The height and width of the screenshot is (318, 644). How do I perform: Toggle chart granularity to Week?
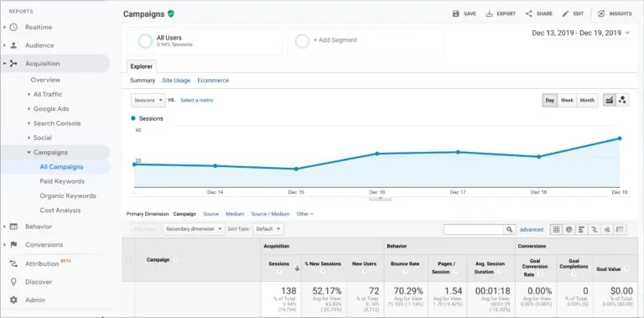click(x=567, y=100)
